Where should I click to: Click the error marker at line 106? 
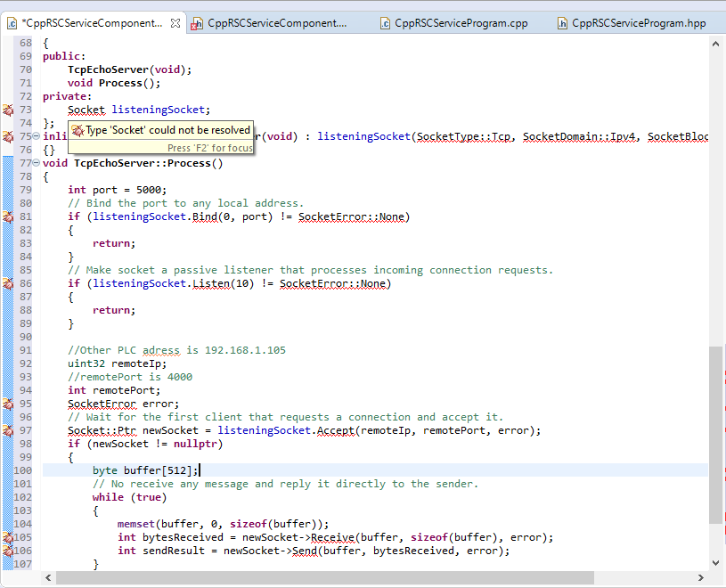8,551
